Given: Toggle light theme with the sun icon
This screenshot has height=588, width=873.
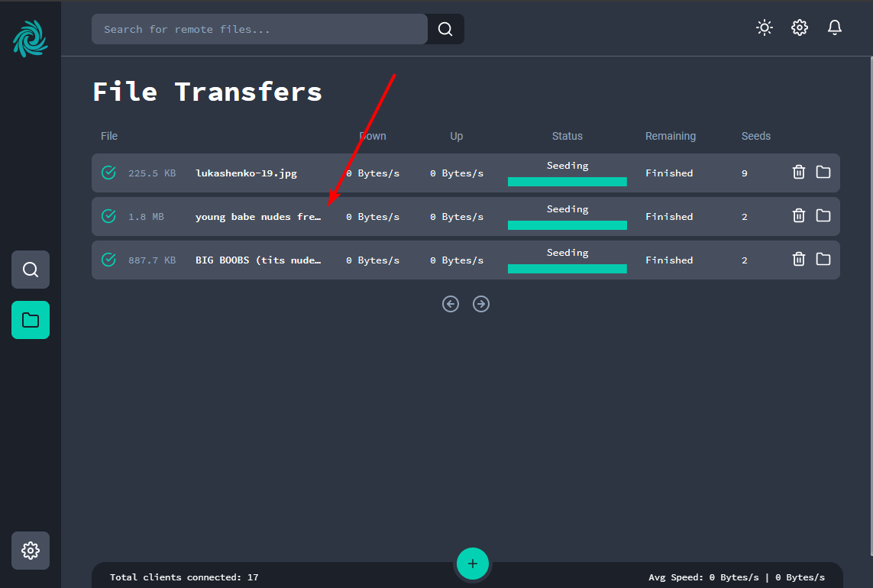Looking at the screenshot, I should point(764,27).
